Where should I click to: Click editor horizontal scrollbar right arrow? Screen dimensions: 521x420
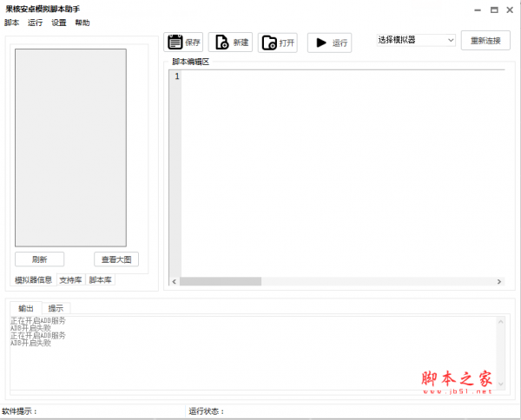pyautogui.click(x=499, y=281)
